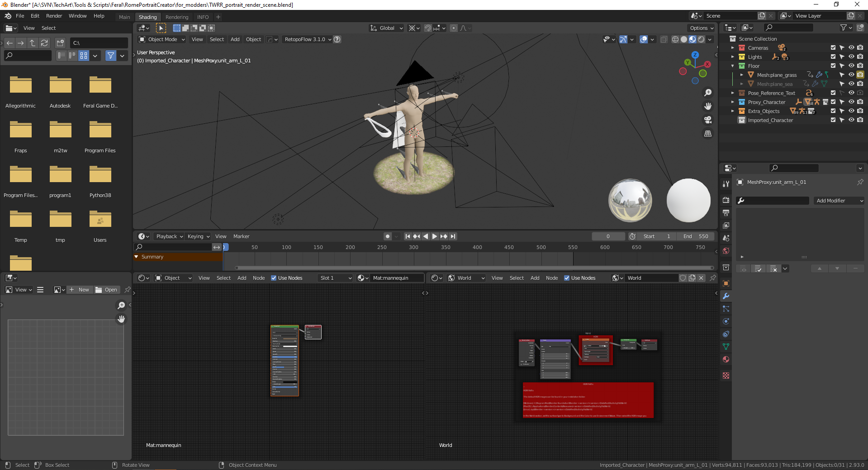Open the Slot 1 material slot dropdown

click(x=335, y=278)
